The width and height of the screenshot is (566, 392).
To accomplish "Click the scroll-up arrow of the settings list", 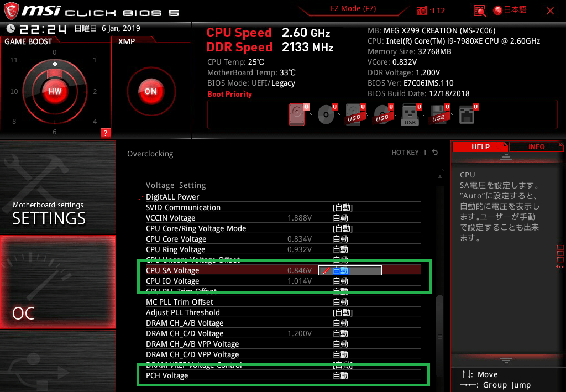I will 439,176.
